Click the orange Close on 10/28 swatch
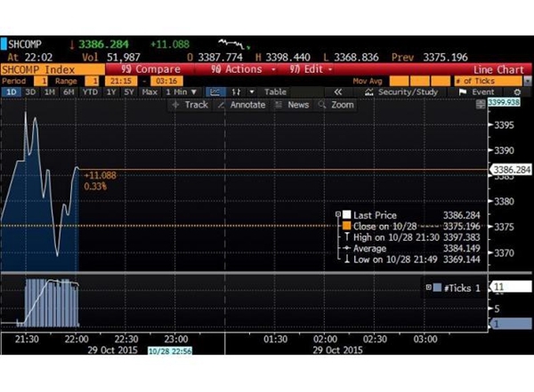 click(347, 226)
